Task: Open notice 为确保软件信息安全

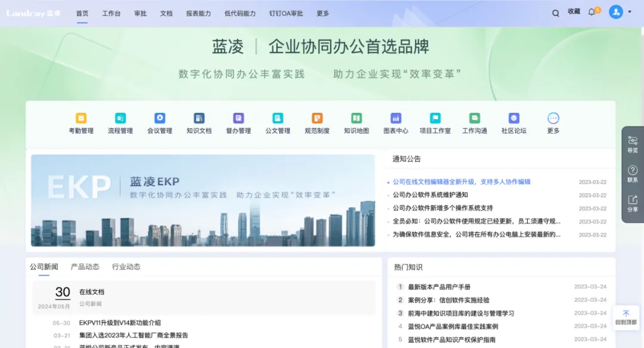Action: click(476, 235)
